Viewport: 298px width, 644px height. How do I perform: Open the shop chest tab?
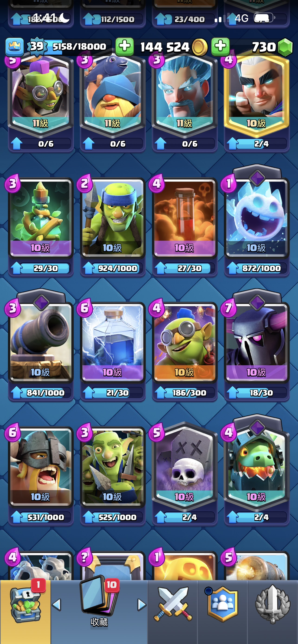pyautogui.click(x=25, y=605)
